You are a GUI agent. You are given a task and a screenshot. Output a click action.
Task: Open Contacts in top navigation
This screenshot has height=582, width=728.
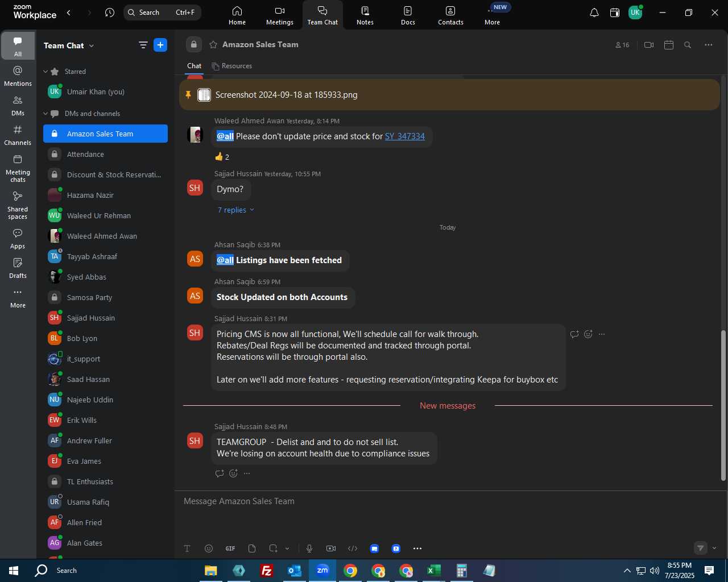pos(450,15)
